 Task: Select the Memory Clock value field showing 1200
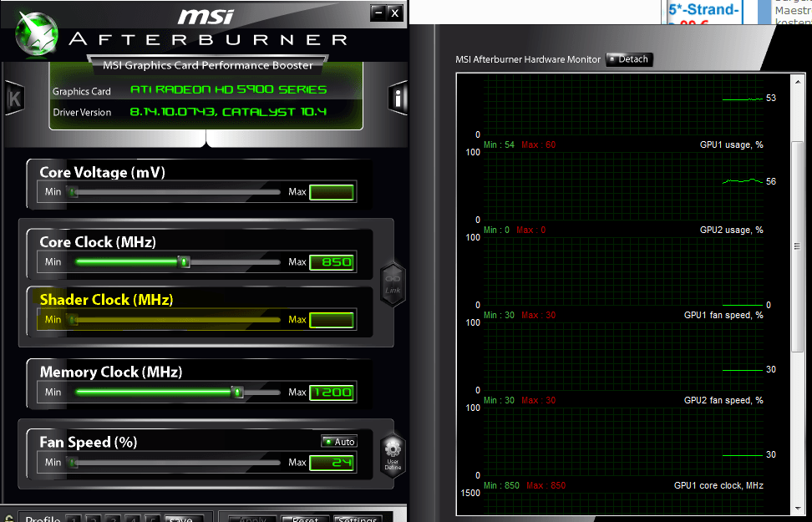(x=332, y=393)
